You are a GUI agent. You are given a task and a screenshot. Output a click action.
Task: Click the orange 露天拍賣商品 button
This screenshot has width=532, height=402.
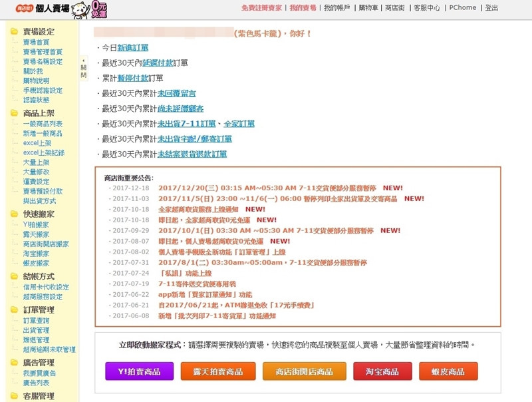218,371
